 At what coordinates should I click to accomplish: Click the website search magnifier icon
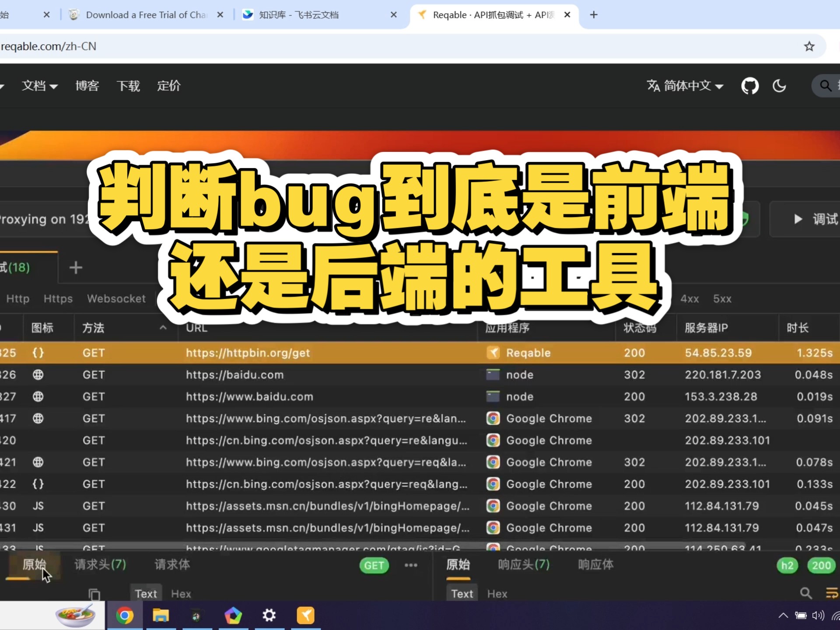point(825,86)
